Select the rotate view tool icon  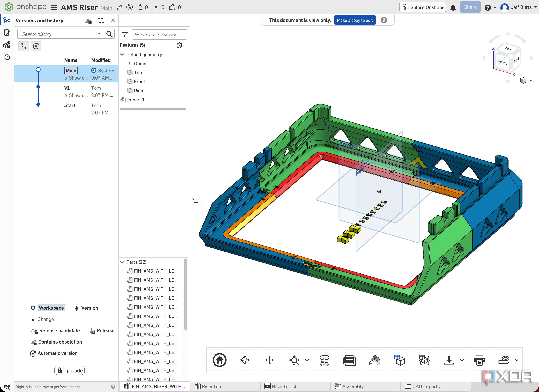tap(244, 360)
